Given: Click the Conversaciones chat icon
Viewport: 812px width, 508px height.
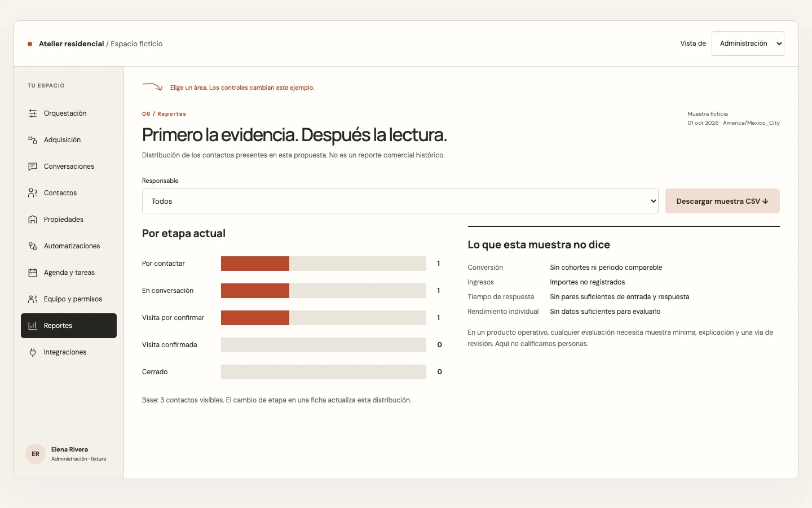Looking at the screenshot, I should [x=33, y=167].
